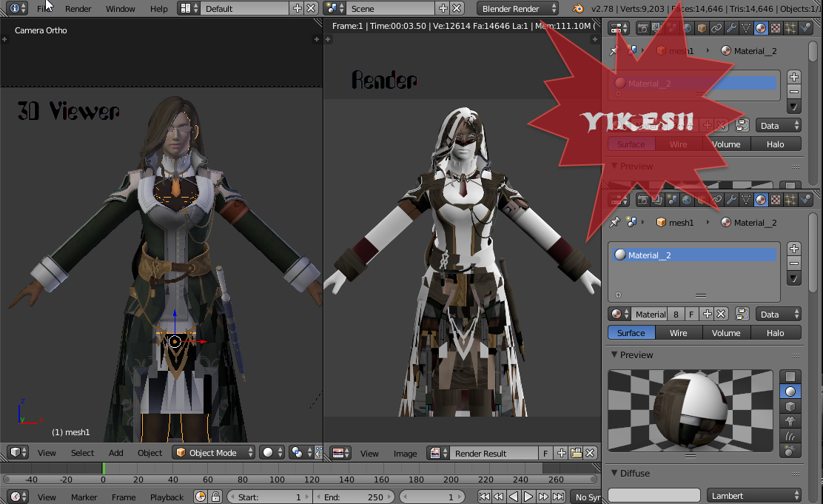Click the timeline horizontal scrollbar
The image size is (823, 504).
point(300,479)
